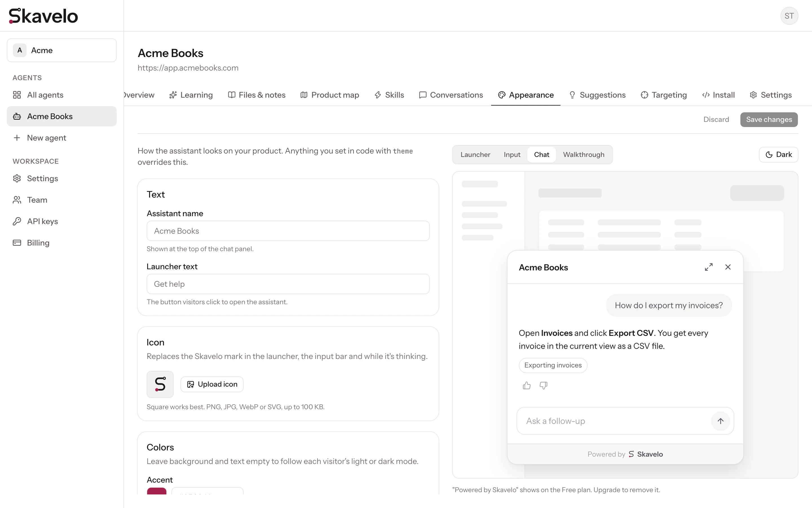Expand the chat preview panel

pyautogui.click(x=709, y=267)
